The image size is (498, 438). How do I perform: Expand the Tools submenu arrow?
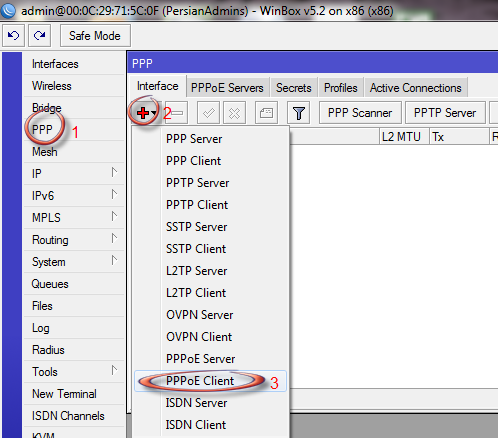coord(114,371)
